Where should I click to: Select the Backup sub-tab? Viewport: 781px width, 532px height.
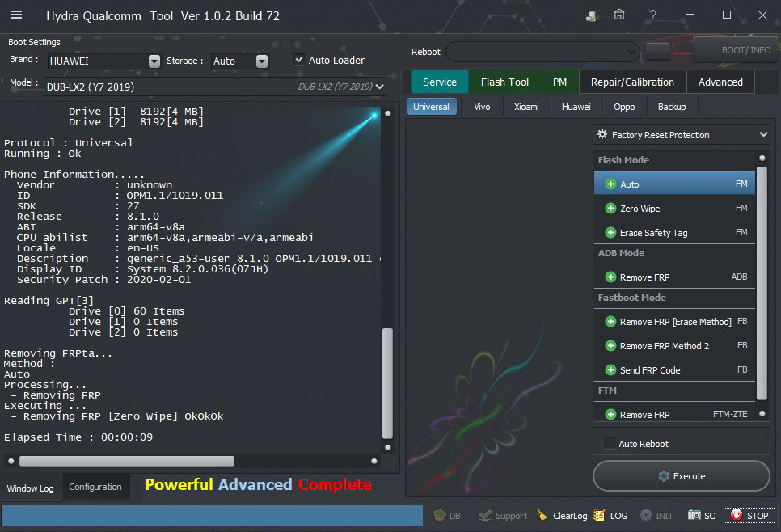click(x=671, y=107)
